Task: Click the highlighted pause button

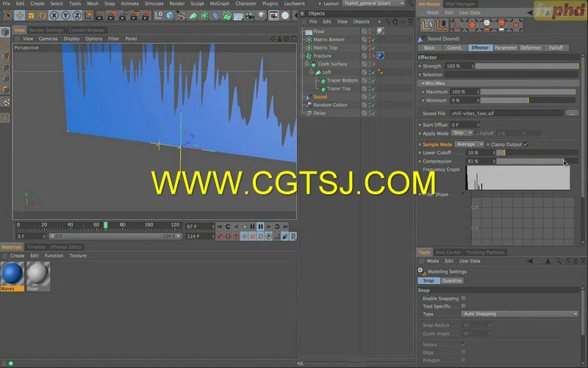Action: coord(261,227)
